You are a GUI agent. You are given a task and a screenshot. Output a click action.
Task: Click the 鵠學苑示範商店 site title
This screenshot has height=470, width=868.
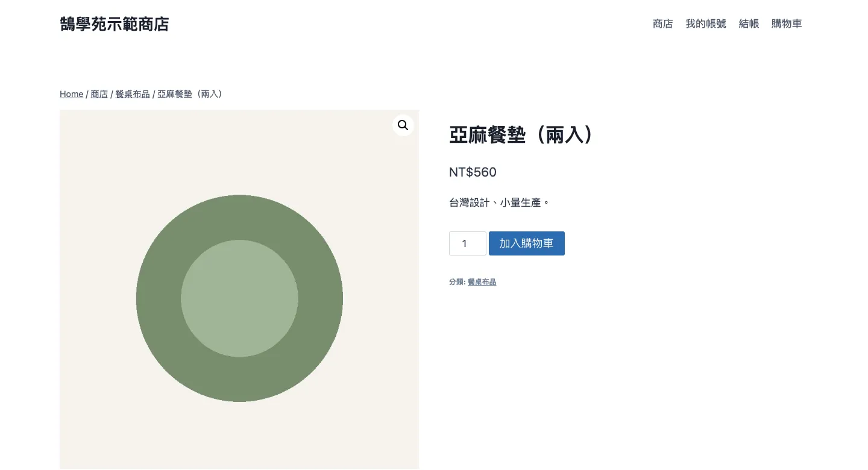click(x=115, y=24)
